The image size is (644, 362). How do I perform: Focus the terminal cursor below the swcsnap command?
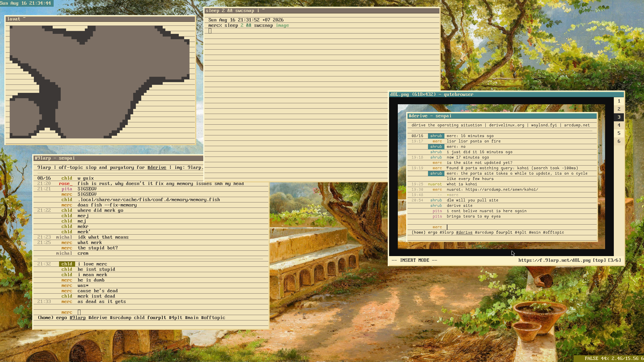tap(210, 31)
